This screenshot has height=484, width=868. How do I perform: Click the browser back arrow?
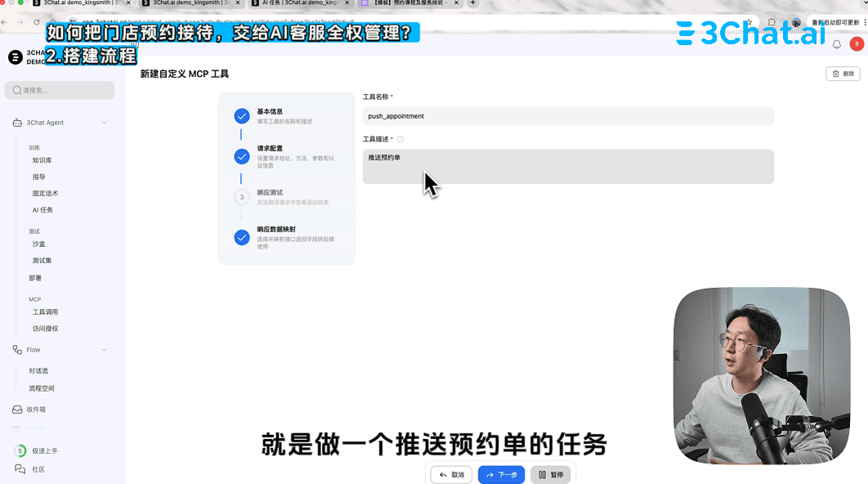point(4,22)
